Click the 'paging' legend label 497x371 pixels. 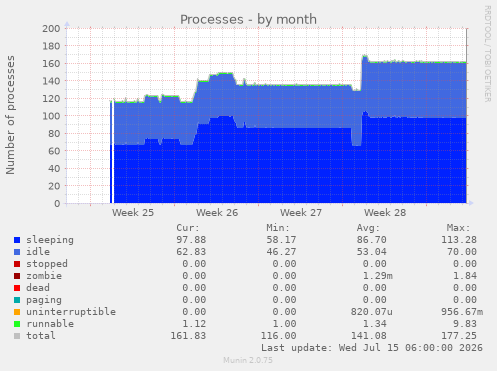[x=44, y=300]
